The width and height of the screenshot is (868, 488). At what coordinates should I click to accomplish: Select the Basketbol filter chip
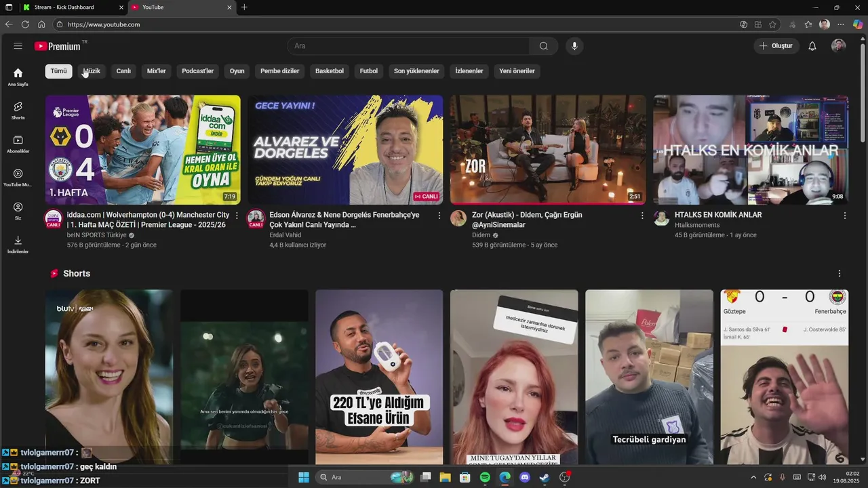tap(330, 71)
